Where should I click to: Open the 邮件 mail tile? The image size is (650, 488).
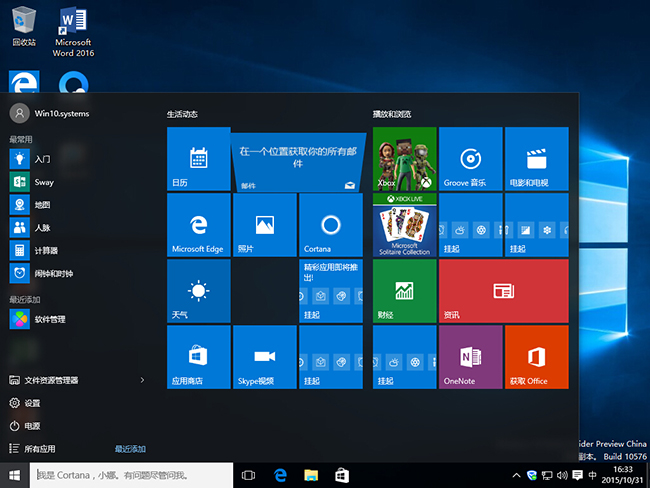298,162
